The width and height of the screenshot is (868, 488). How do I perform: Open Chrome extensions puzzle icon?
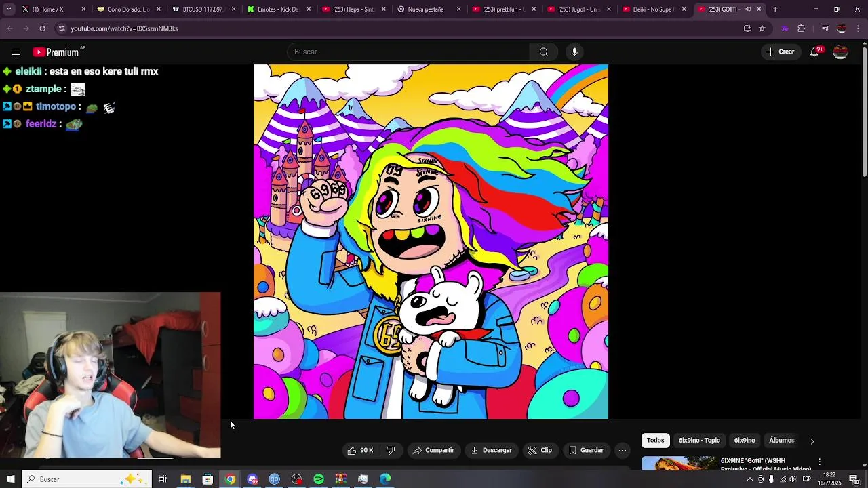point(801,28)
